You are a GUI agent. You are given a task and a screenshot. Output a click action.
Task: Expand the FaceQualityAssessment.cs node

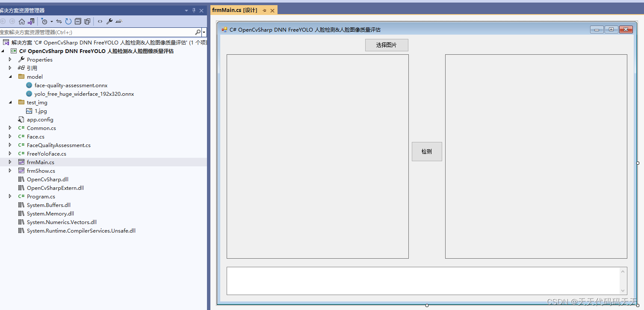point(10,145)
